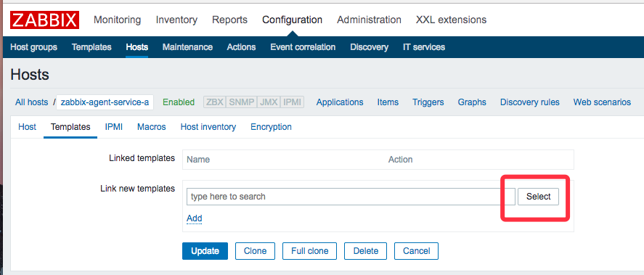Open the Web scenarios link
This screenshot has height=275, width=644.
click(602, 102)
